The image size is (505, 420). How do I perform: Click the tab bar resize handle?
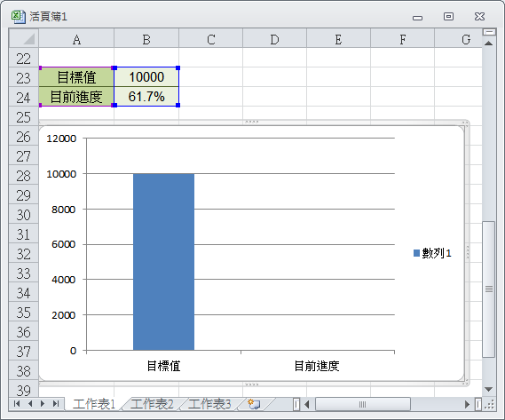(296, 404)
